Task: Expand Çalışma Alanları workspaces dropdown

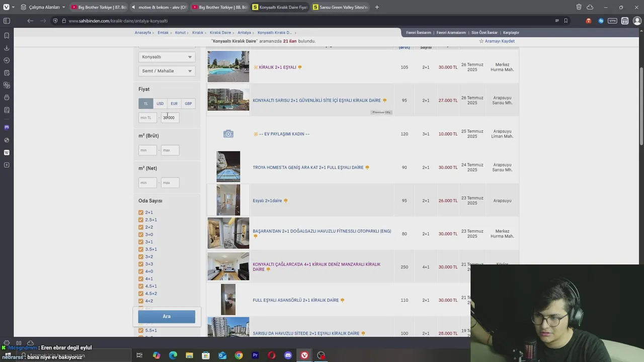Action: [x=43, y=7]
